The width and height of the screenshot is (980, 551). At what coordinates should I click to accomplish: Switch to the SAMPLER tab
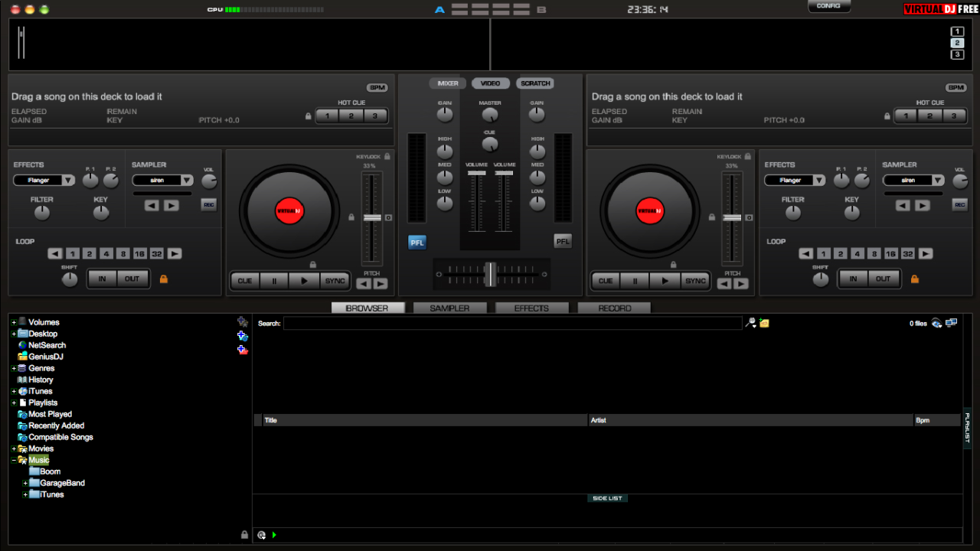pos(449,308)
